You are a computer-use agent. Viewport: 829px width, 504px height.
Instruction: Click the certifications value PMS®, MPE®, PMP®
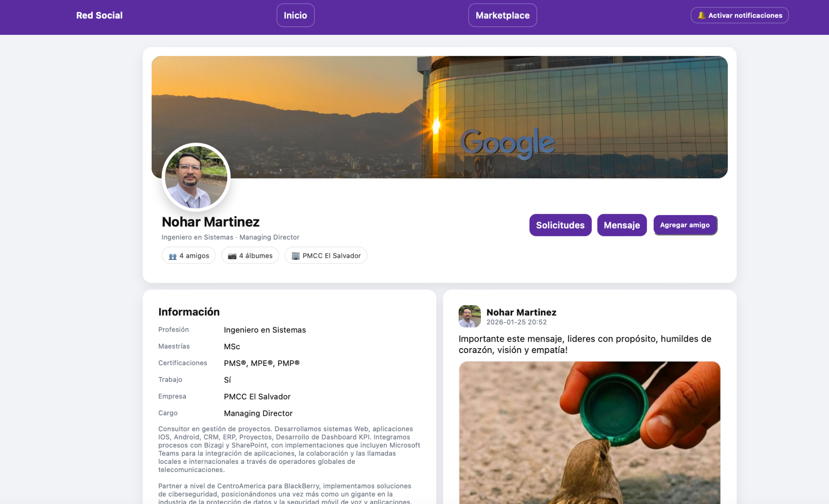point(261,363)
